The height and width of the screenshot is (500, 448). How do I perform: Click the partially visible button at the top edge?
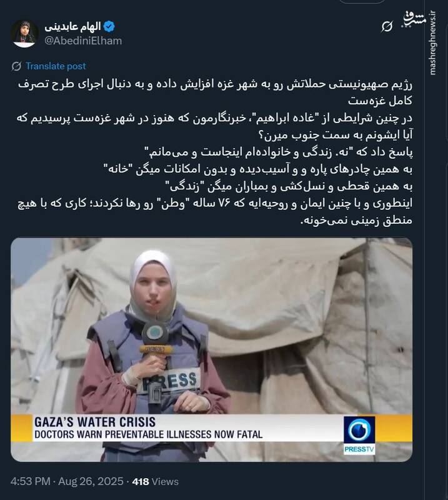point(362,2)
